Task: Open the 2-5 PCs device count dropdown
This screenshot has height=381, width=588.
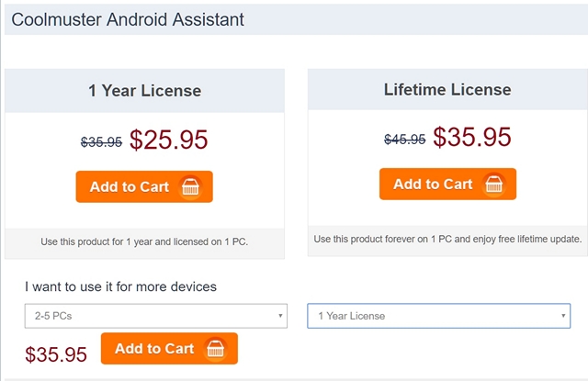Action: (154, 316)
